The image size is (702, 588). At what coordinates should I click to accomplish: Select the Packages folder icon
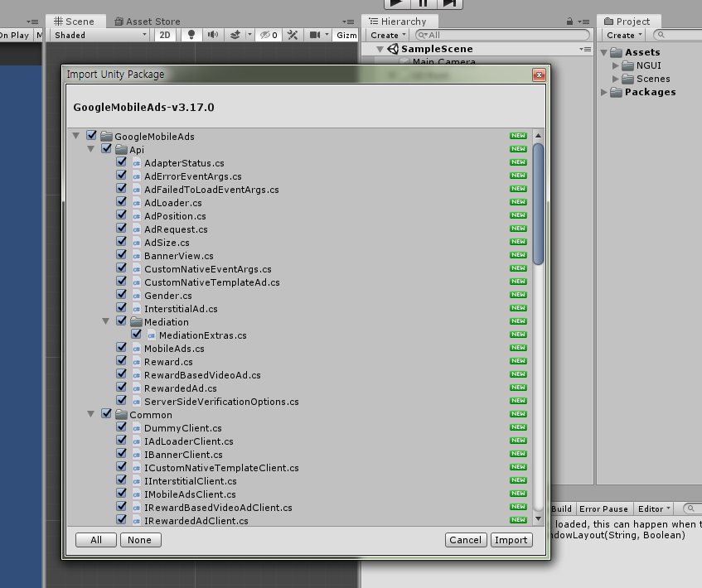pos(617,92)
